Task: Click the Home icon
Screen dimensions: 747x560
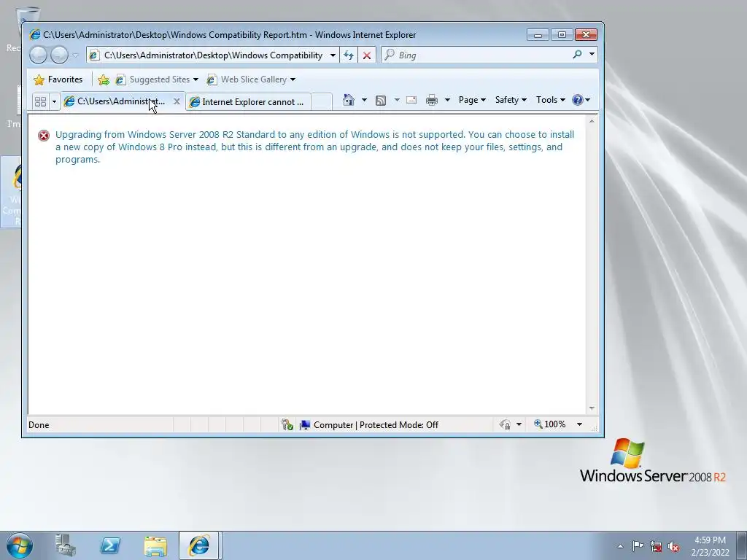Action: click(x=349, y=100)
